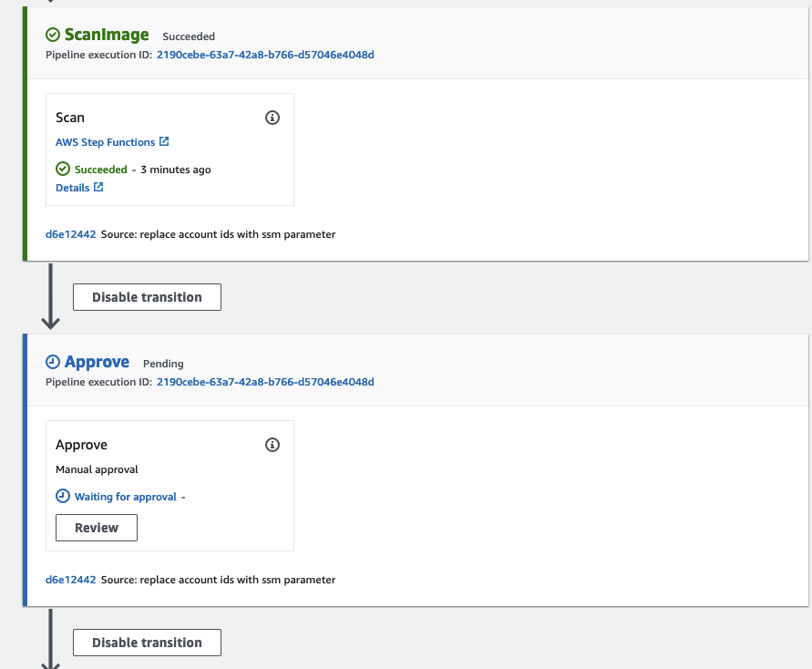
Task: Click the external link icon after Details
Action: click(x=100, y=188)
